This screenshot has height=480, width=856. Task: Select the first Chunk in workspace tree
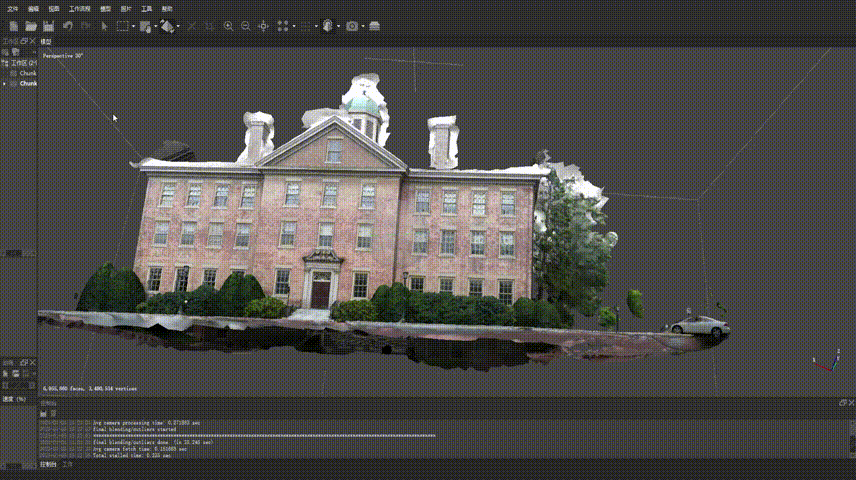pos(28,73)
